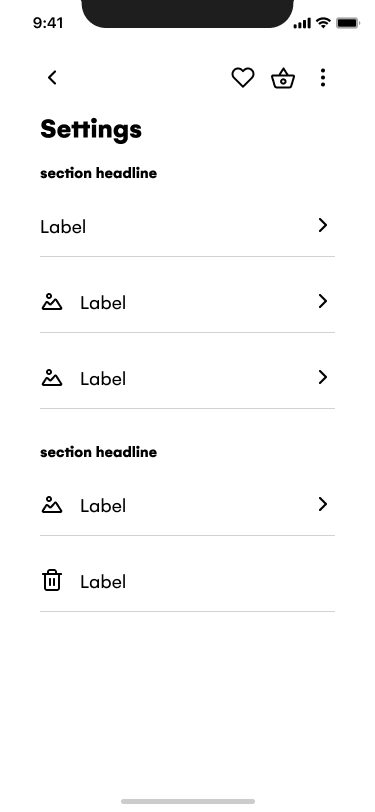Screen dimensions: 375x812
Task: Select the first Label without an icon
Action: [63, 227]
